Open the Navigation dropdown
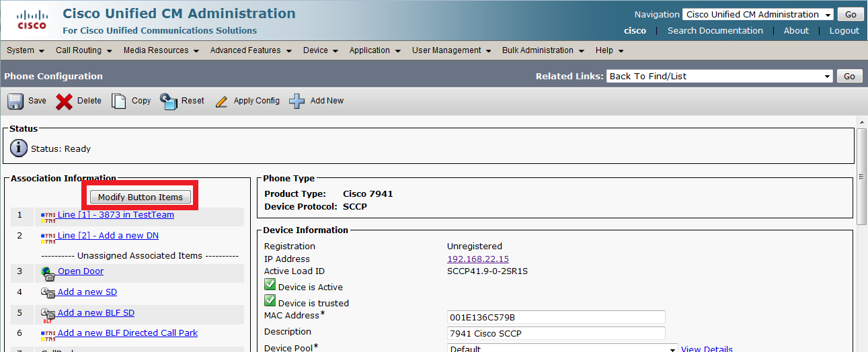 pyautogui.click(x=758, y=15)
